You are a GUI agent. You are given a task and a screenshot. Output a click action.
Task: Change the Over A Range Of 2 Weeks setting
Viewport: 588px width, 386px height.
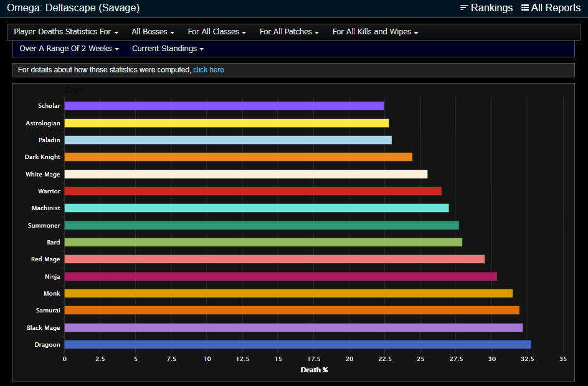[x=69, y=49]
